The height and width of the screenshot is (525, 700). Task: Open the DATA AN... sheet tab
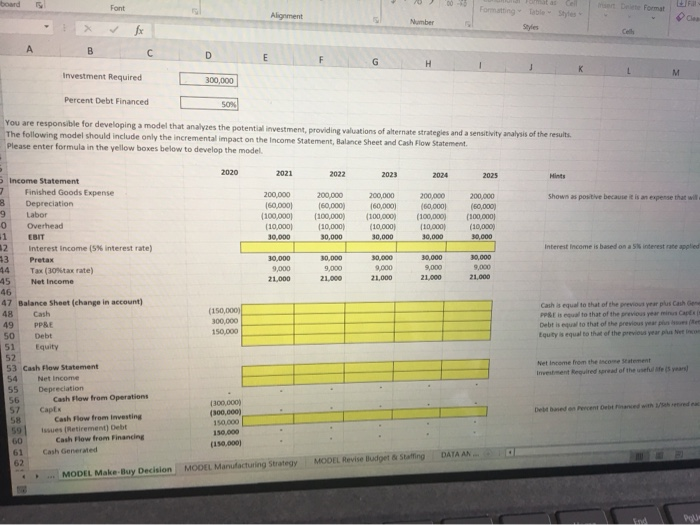[x=459, y=454]
